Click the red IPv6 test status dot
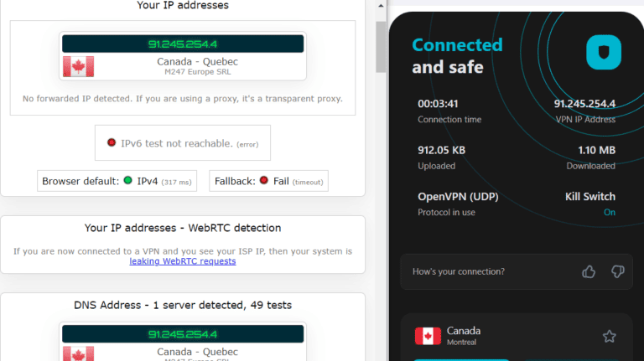Screen dimensions: 644x361 pyautogui.click(x=111, y=143)
